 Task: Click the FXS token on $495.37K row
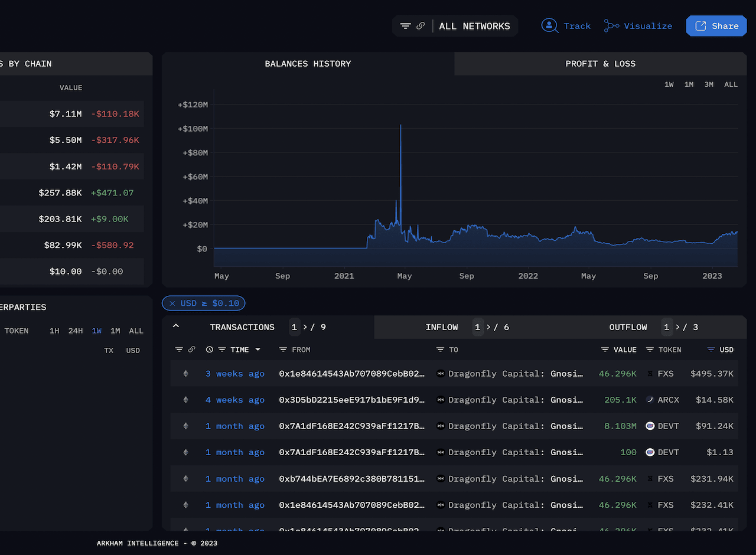coord(666,374)
